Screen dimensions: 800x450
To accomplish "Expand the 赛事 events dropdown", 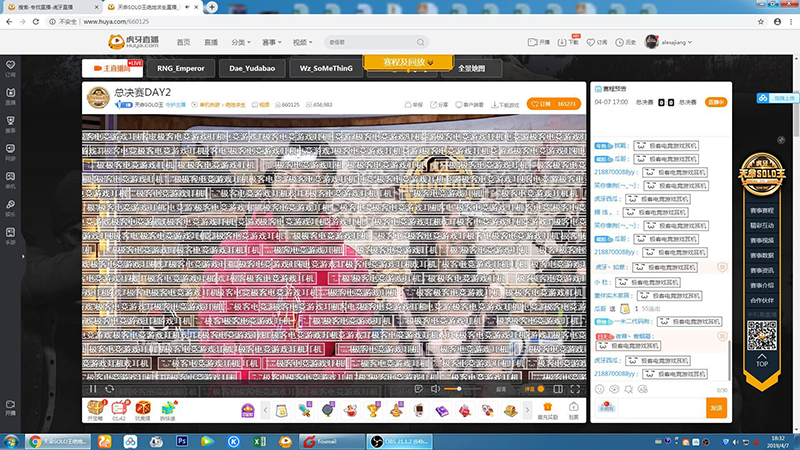I will click(271, 42).
